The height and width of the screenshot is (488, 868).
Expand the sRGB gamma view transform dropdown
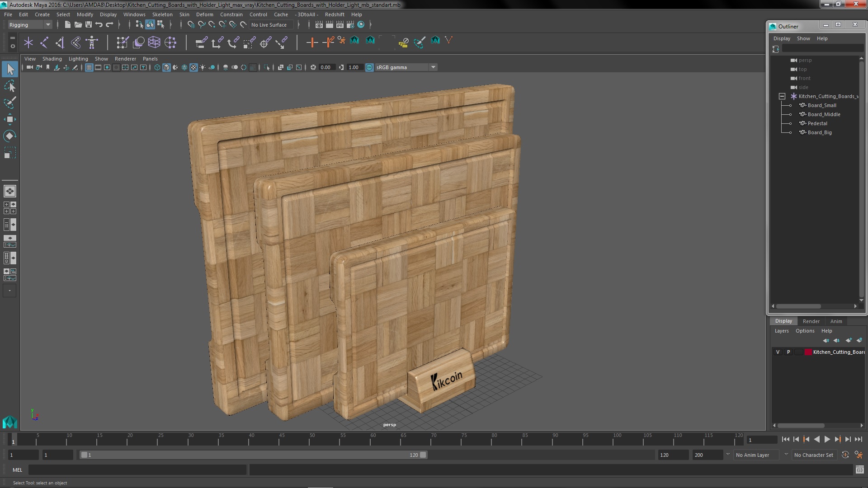pyautogui.click(x=433, y=67)
